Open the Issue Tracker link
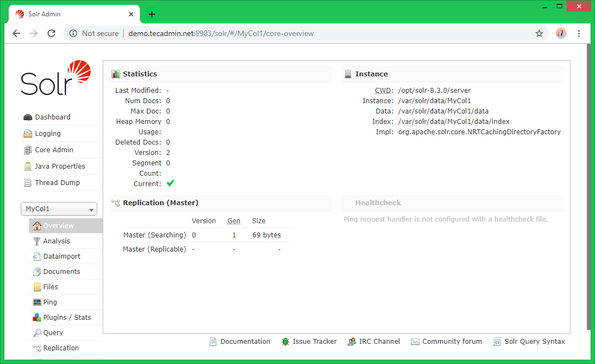 pos(315,342)
